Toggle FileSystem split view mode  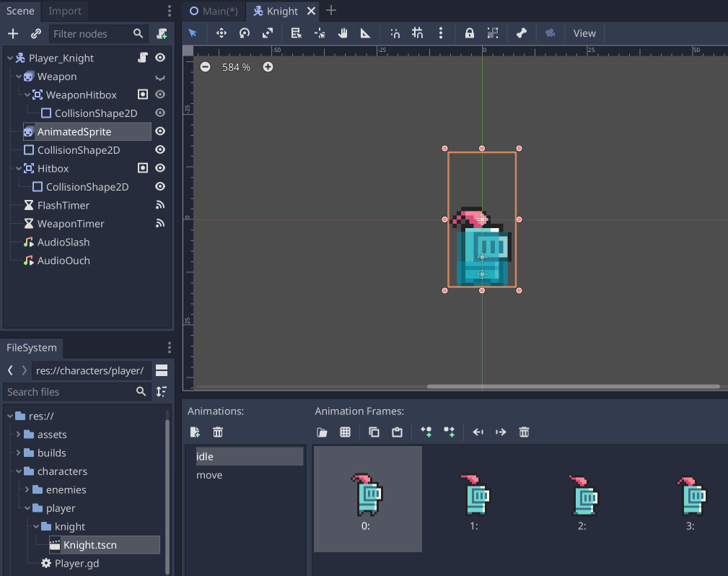(x=162, y=370)
